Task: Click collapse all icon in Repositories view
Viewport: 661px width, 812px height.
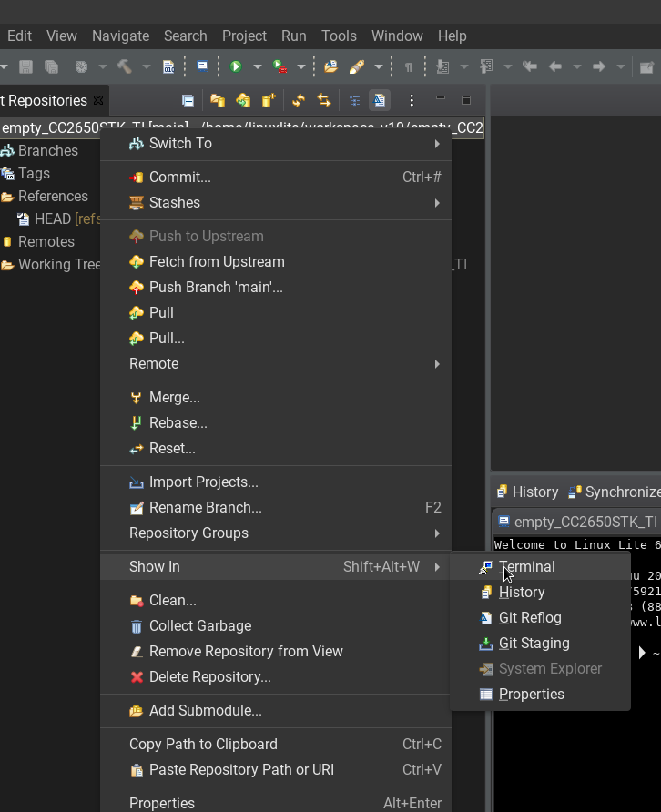Action: (x=188, y=100)
